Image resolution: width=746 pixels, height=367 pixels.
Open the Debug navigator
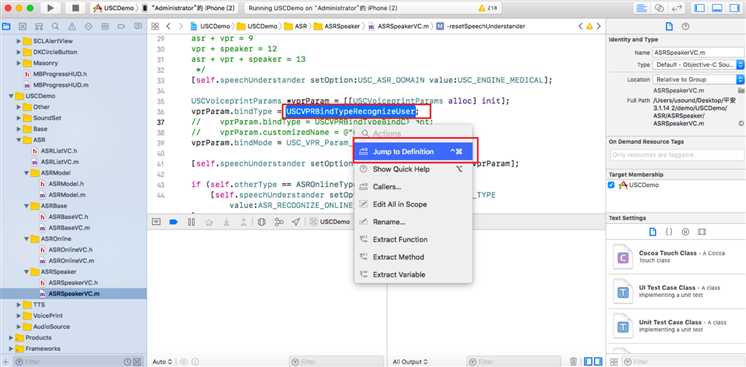coord(105,26)
